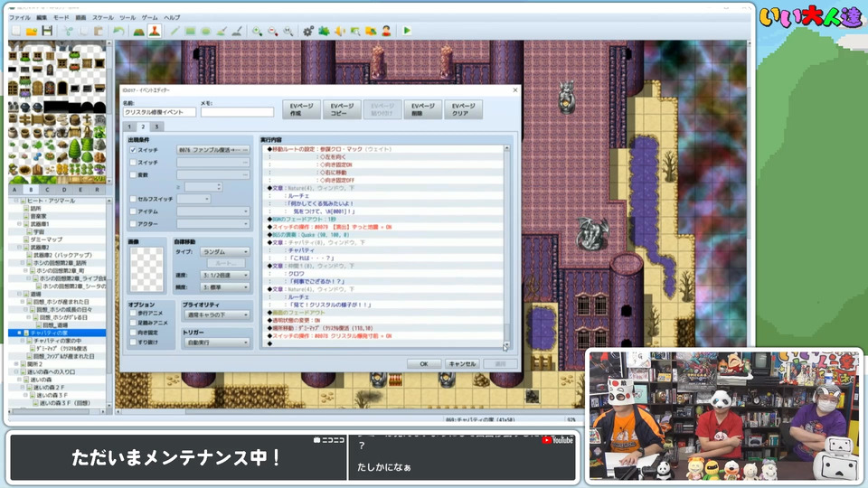
Task: Open the ゲーム menu
Action: point(149,18)
